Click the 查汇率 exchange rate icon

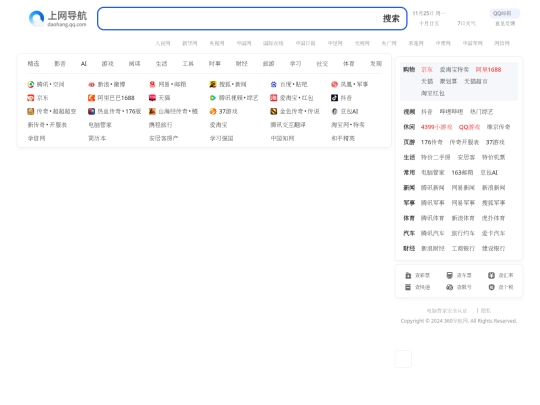pos(491,275)
